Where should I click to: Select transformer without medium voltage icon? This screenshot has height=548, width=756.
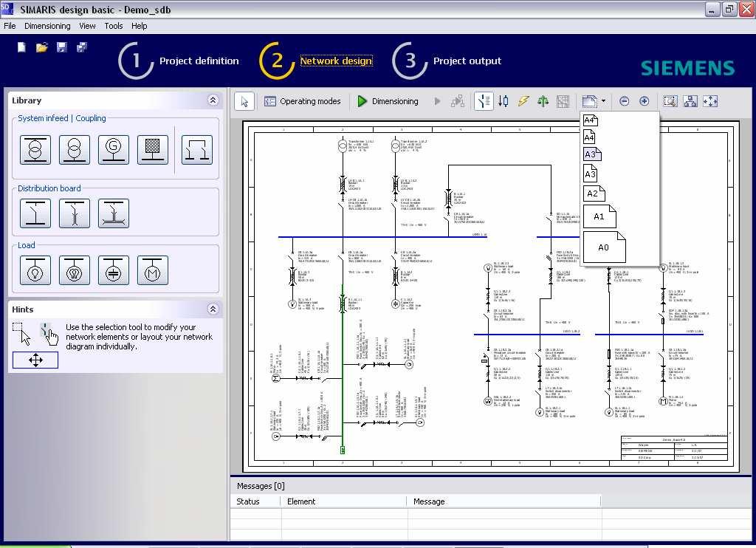pos(75,149)
